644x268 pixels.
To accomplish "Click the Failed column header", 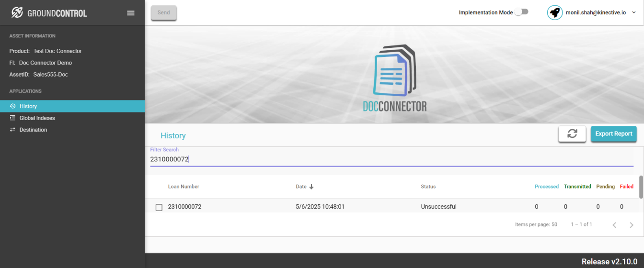I will [x=627, y=187].
